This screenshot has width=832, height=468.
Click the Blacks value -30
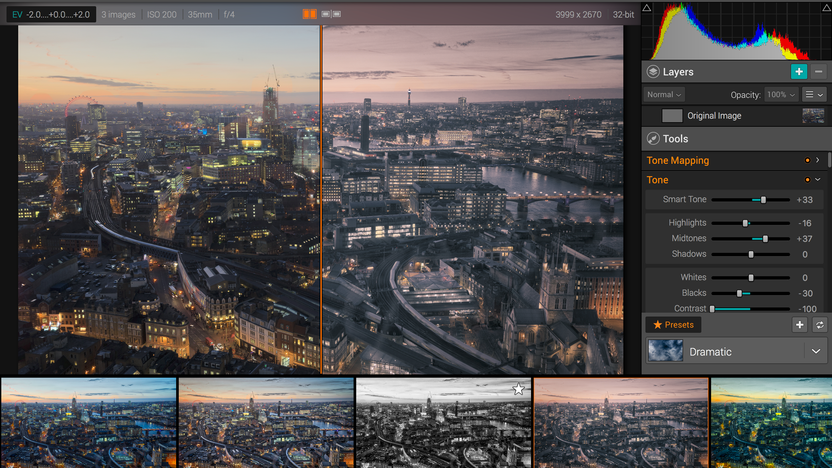pyautogui.click(x=805, y=293)
